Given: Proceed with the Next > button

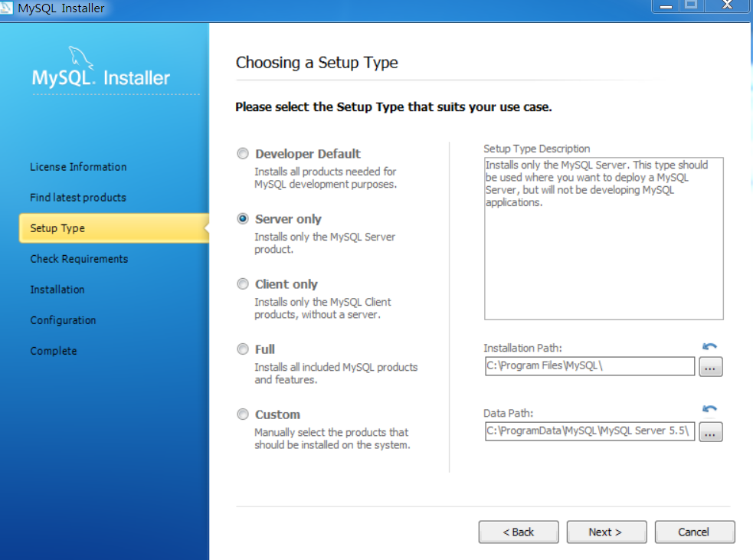Looking at the screenshot, I should [607, 532].
